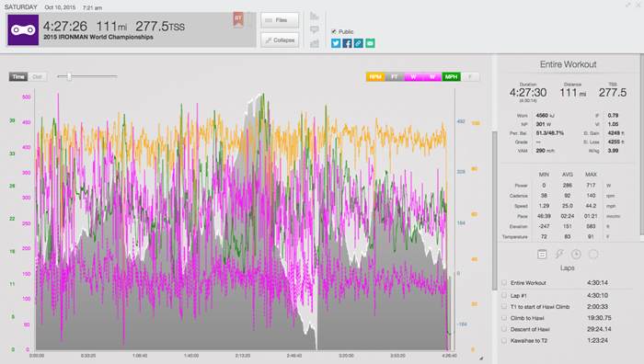The height and width of the screenshot is (364, 644).
Task: Check the Lap #1 checkbox
Action: point(504,295)
